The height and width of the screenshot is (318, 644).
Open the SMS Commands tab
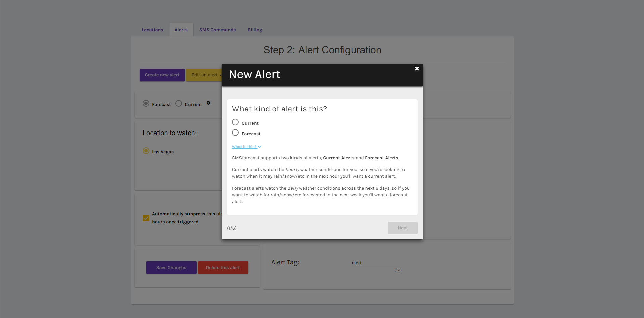pos(218,30)
